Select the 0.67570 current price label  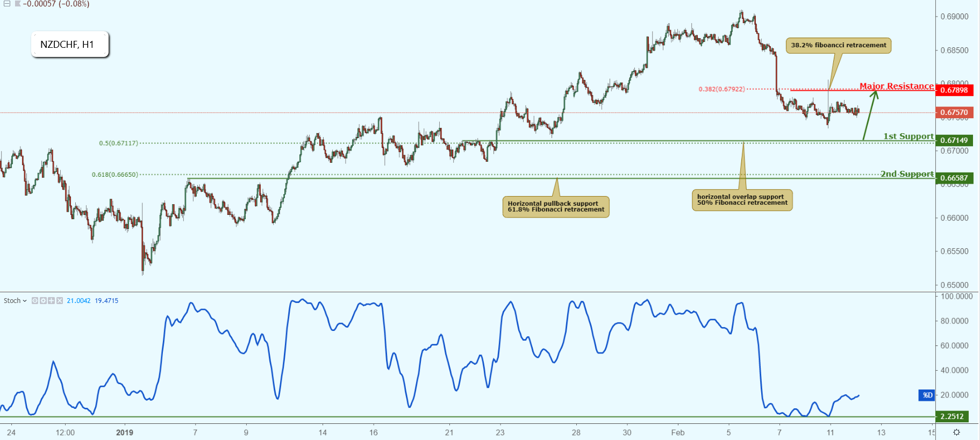(x=954, y=112)
